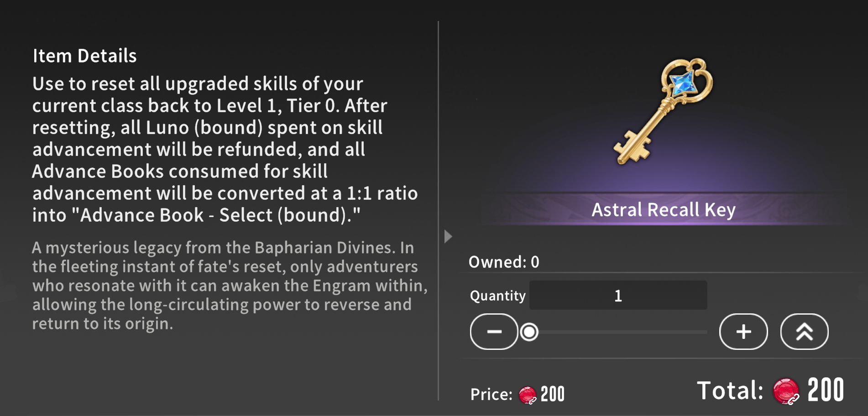Click the quantity slider handle
The height and width of the screenshot is (416, 868).
[529, 332]
